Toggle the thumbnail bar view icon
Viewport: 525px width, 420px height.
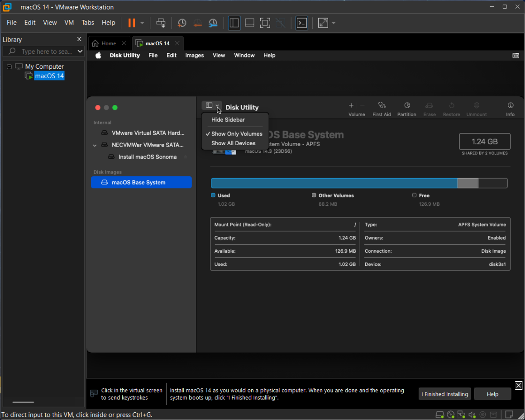249,23
